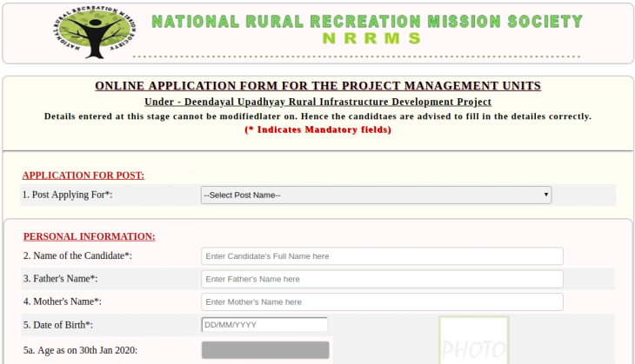Click the Candidate's Full Name field

pyautogui.click(x=382, y=256)
